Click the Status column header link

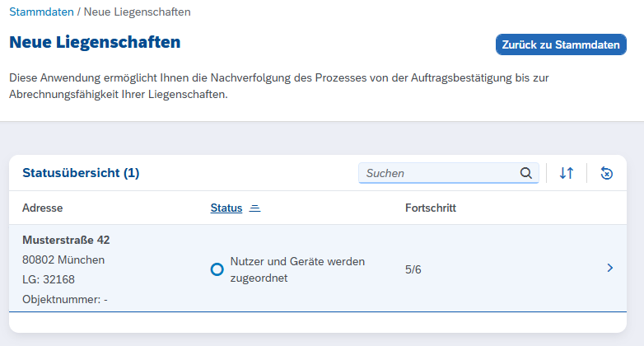[226, 208]
